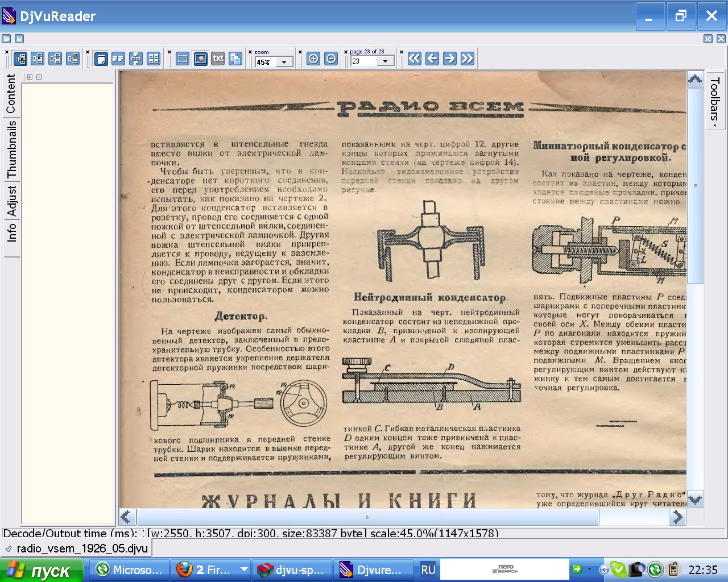728x582 pixels.
Task: Click the zoom in plus button
Action: (313, 59)
